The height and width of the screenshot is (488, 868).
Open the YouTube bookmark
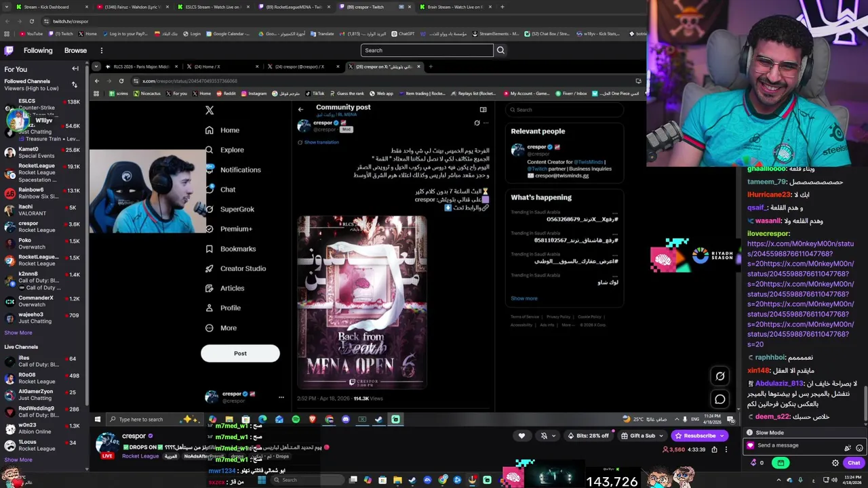pyautogui.click(x=31, y=34)
